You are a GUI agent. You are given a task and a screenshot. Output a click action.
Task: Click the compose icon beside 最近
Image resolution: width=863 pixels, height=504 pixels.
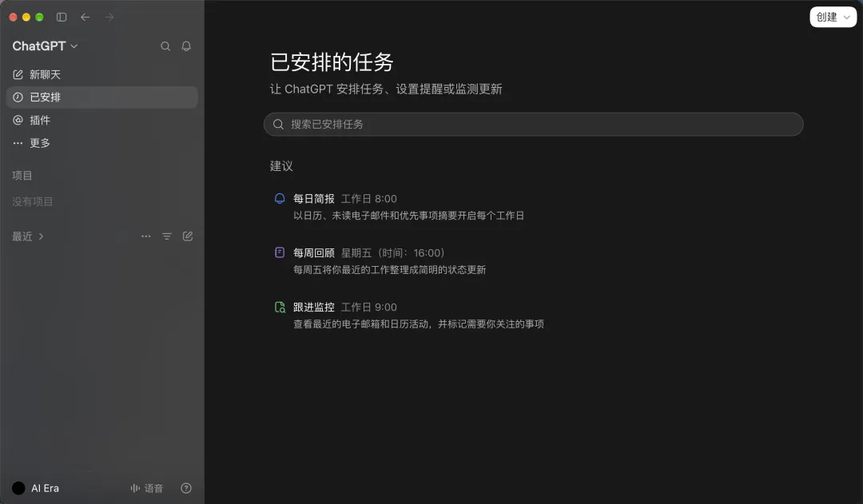[x=188, y=236]
